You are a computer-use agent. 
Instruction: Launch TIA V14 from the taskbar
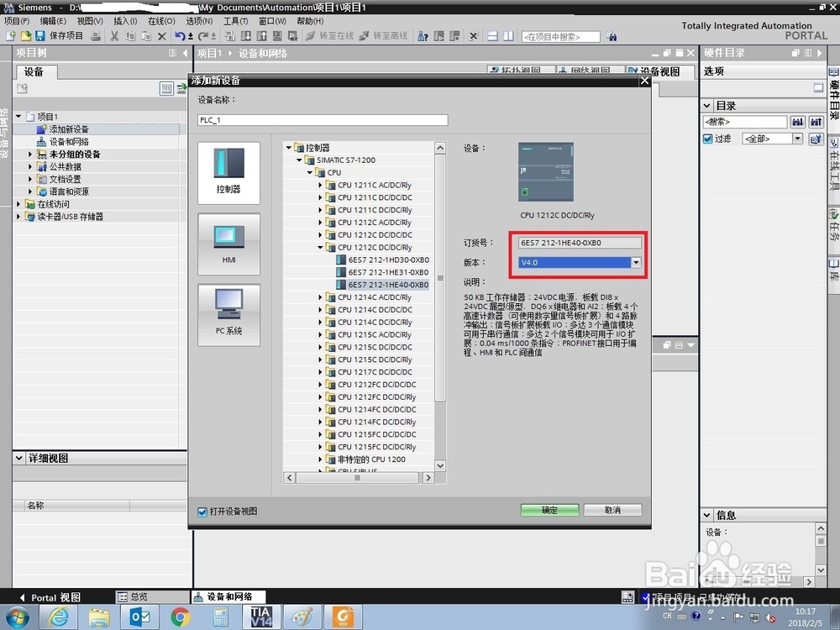[x=262, y=616]
